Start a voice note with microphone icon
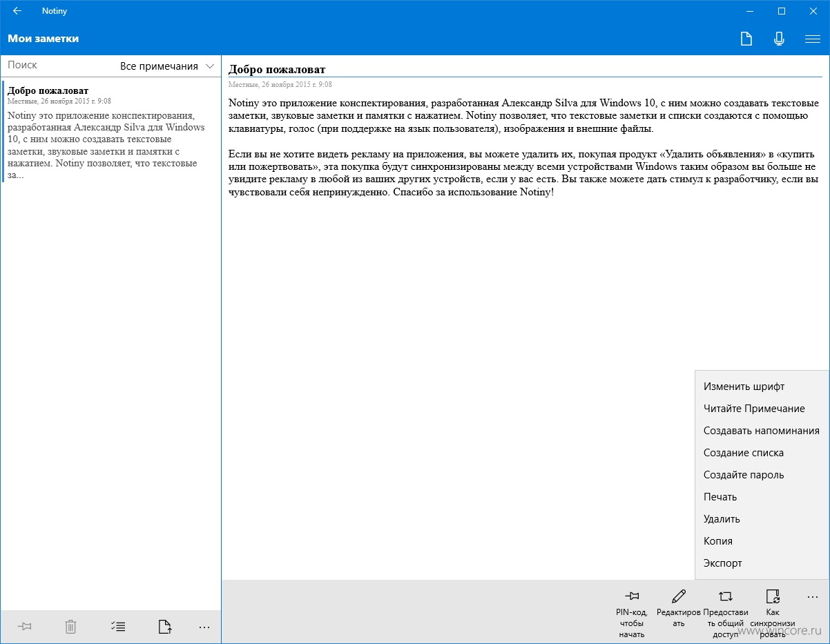 (x=779, y=39)
